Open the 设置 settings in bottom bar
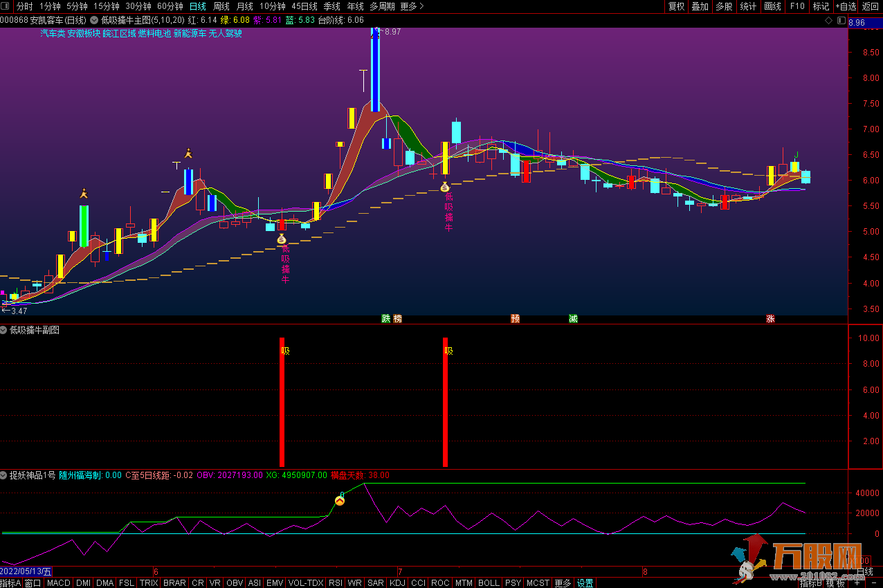Screen dimensions: 883x588 (585, 583)
